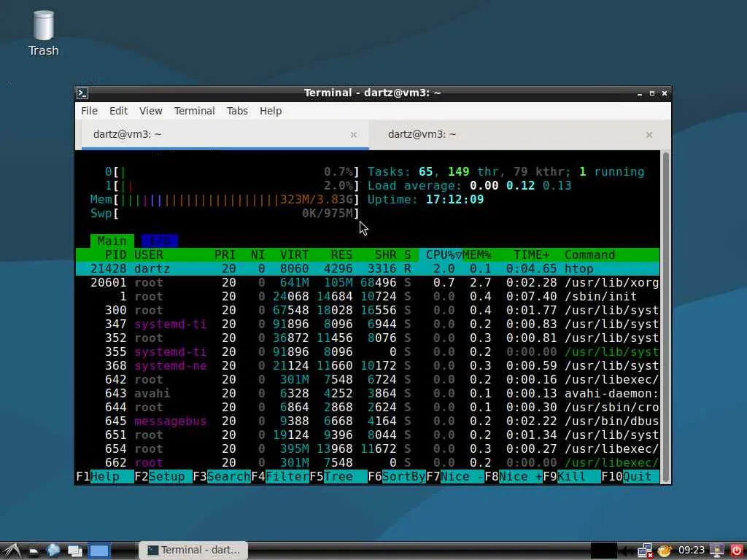
Task: Open the Terminal menu
Action: [194, 111]
